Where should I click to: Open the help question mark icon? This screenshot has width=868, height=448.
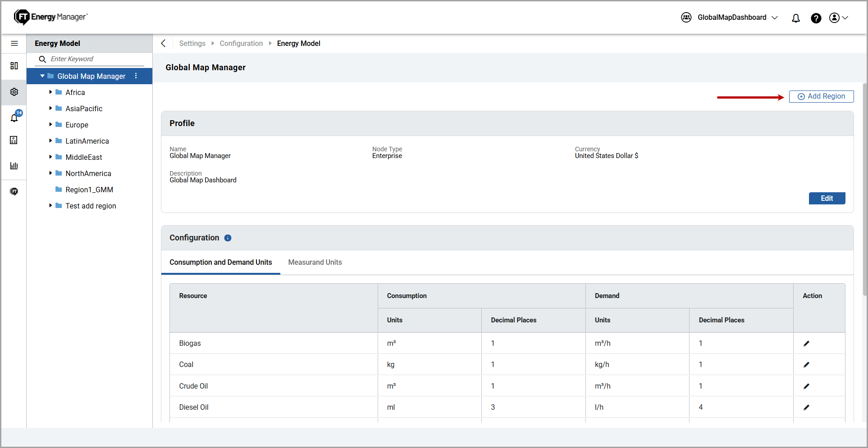(816, 18)
